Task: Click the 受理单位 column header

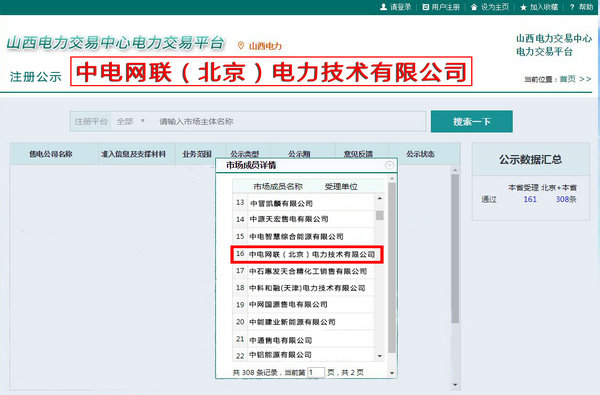Action: pos(341,186)
